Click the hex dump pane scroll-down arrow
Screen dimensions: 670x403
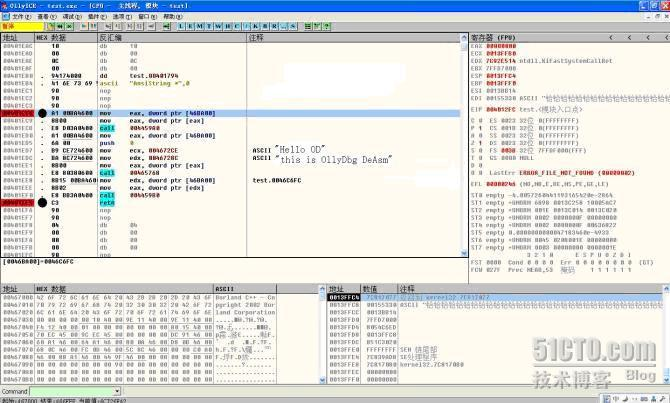[x=323, y=380]
